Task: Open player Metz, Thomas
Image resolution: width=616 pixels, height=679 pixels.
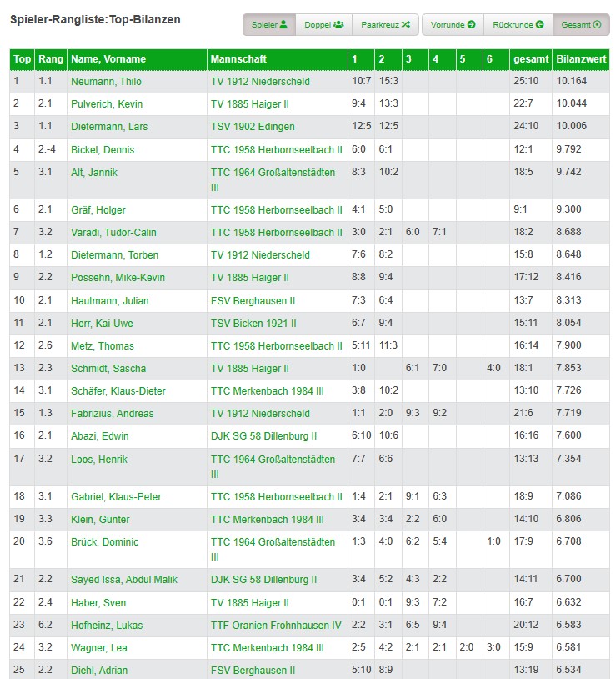Action: click(102, 346)
